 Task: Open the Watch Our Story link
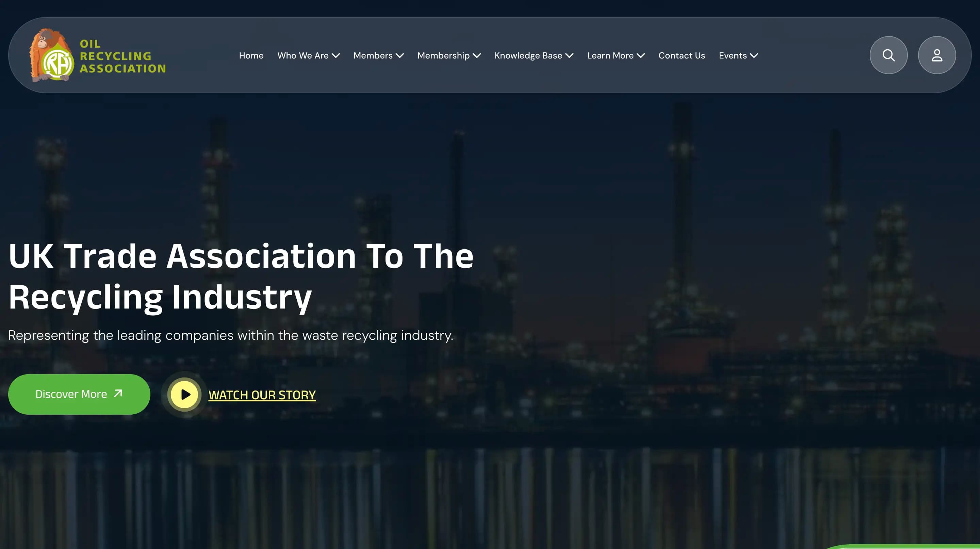[x=261, y=395]
